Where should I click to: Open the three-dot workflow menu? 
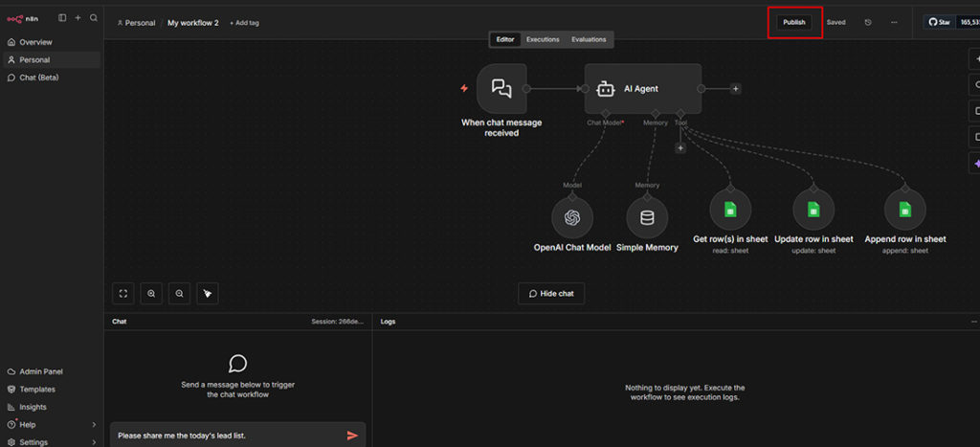[894, 23]
